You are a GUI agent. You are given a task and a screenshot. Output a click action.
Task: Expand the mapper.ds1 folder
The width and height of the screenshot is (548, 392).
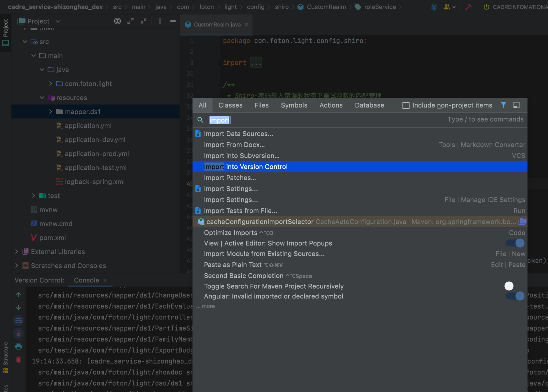(x=50, y=111)
